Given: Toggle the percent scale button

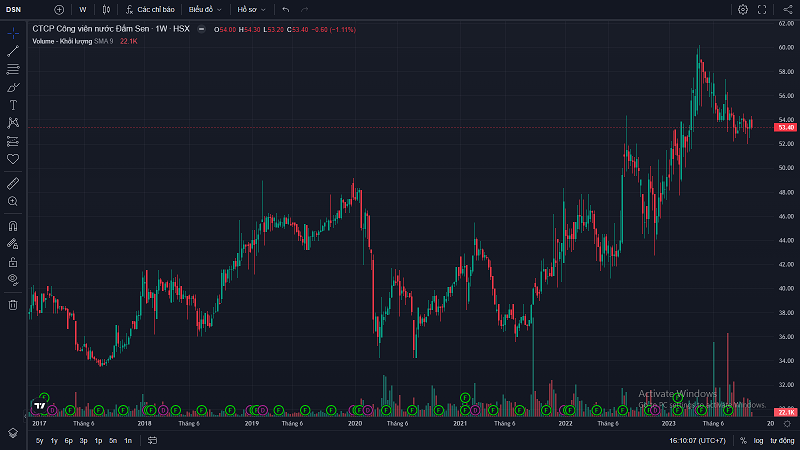Looking at the screenshot, I should (x=743, y=440).
